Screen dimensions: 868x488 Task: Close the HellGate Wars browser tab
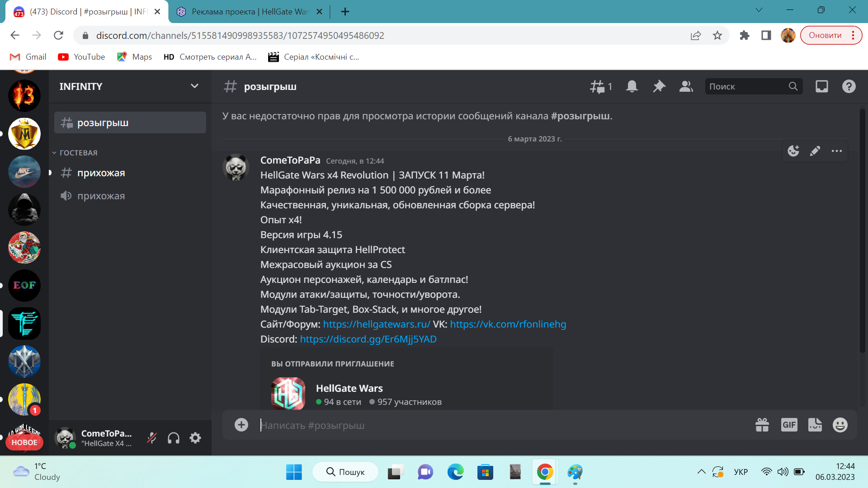(x=319, y=12)
